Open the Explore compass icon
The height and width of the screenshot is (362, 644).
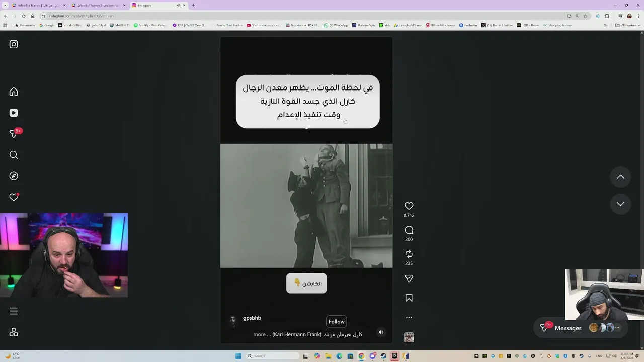[14, 176]
